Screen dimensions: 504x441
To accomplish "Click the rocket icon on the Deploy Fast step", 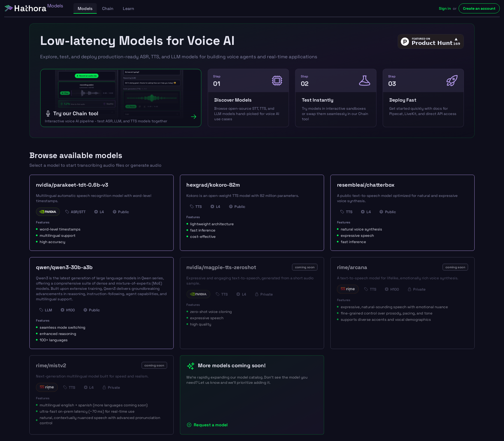I will 452,80.
